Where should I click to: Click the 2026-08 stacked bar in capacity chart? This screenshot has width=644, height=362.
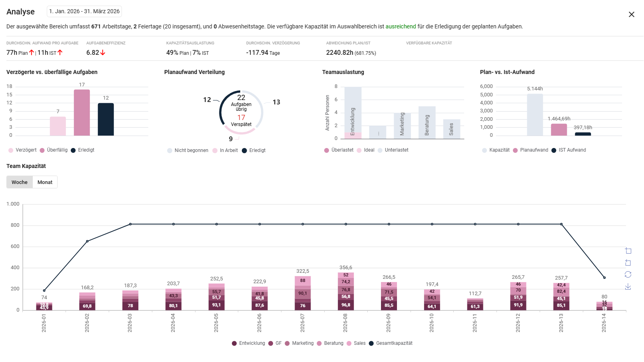click(x=346, y=292)
